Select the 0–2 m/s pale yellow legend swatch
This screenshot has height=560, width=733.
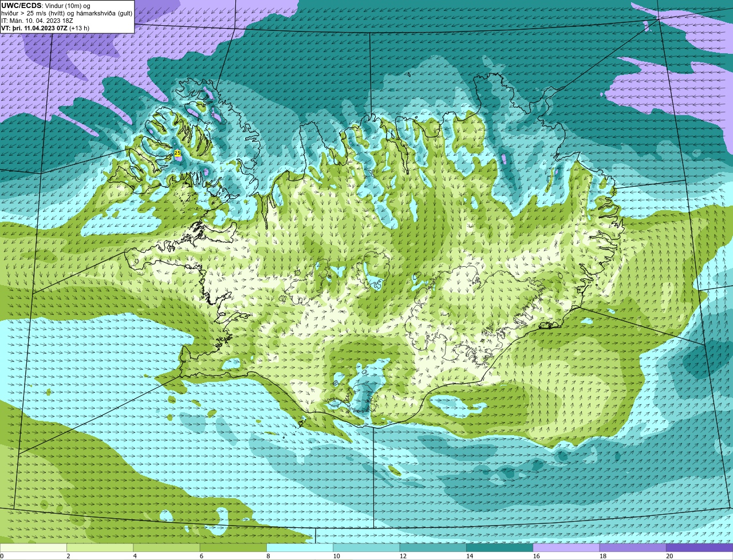point(33,547)
